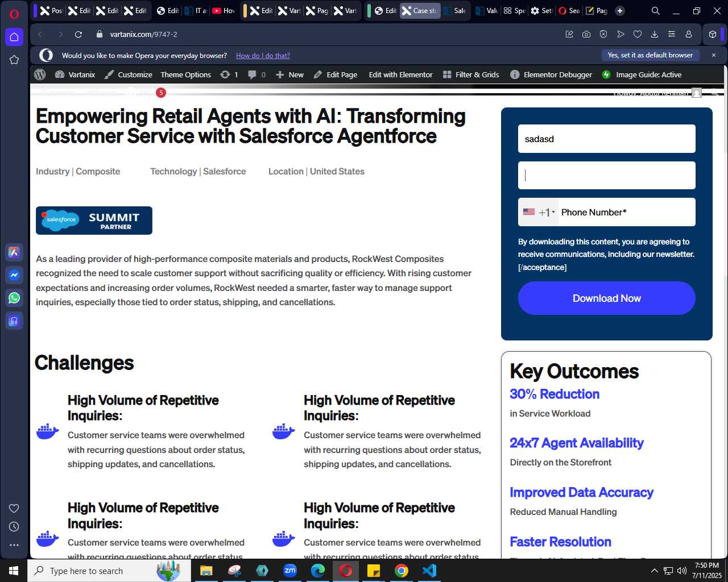Open the site lock security icon

click(x=100, y=34)
